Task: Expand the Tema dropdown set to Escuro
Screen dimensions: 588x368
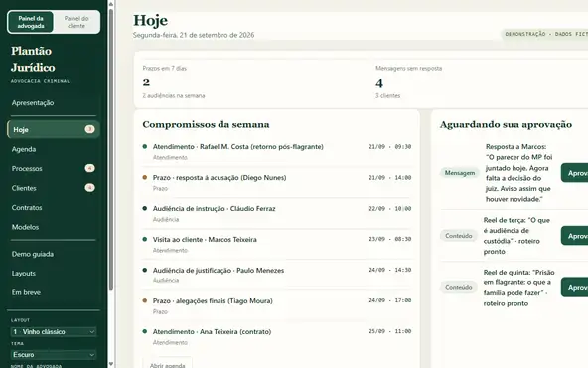Action: pos(54,354)
